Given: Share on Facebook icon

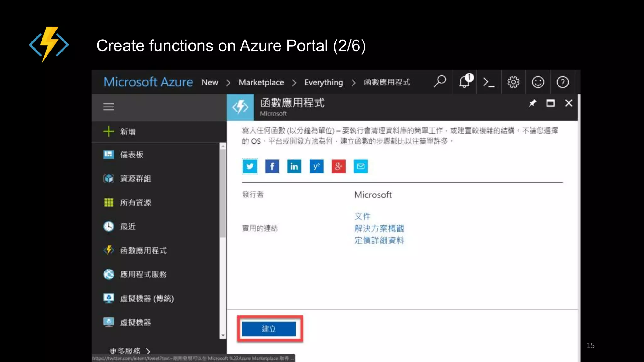Looking at the screenshot, I should point(272,166).
